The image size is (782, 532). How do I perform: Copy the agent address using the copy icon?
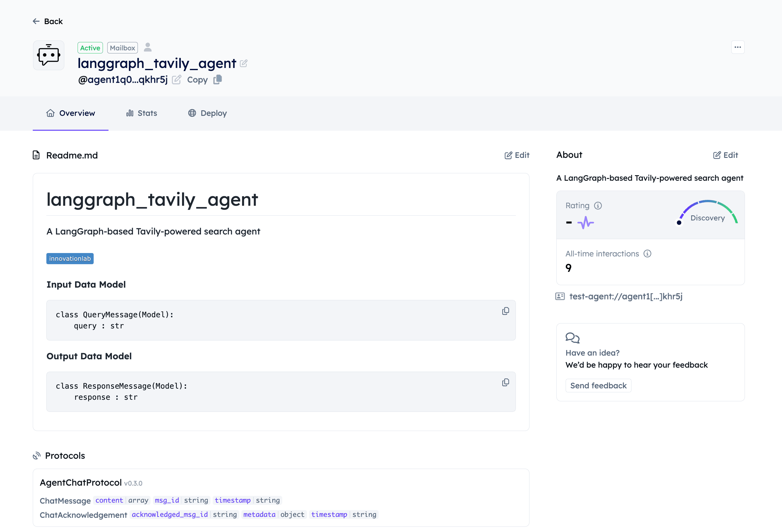(x=217, y=79)
